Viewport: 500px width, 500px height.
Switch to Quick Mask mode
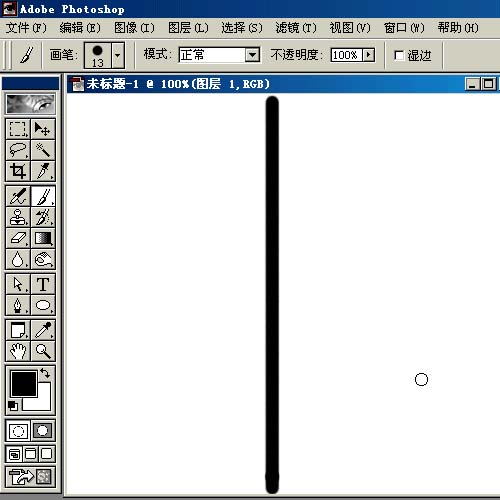(43, 431)
